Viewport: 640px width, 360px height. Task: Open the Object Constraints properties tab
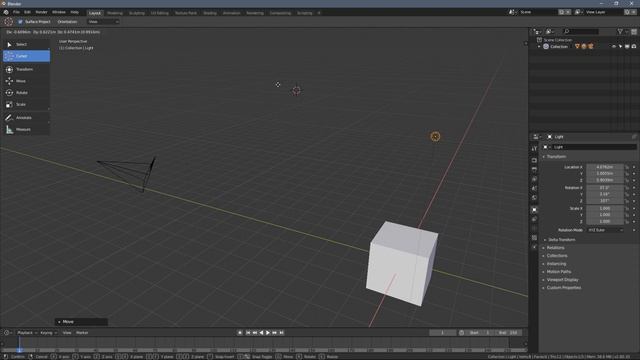534,219
